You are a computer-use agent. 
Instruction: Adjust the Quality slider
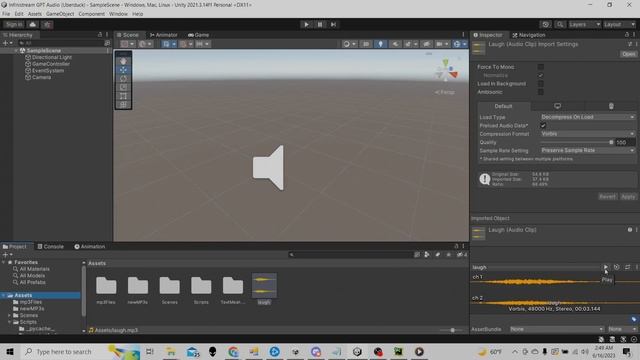[x=577, y=142]
